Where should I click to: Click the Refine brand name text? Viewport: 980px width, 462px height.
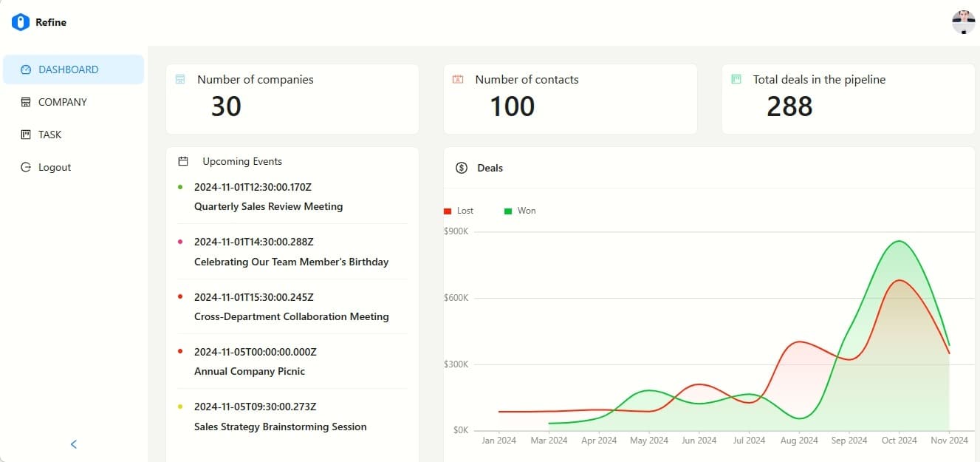click(51, 22)
